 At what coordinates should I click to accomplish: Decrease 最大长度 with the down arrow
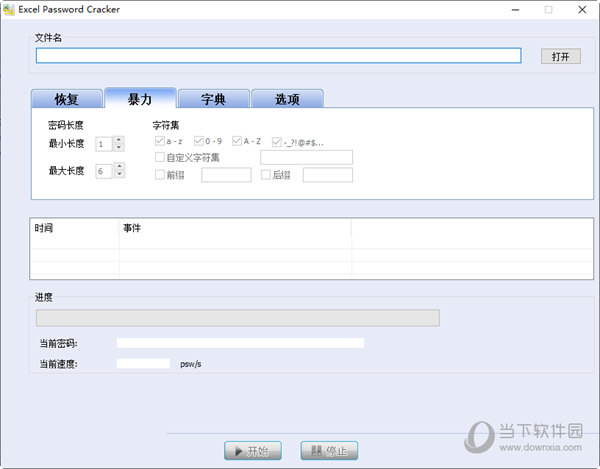(120, 174)
